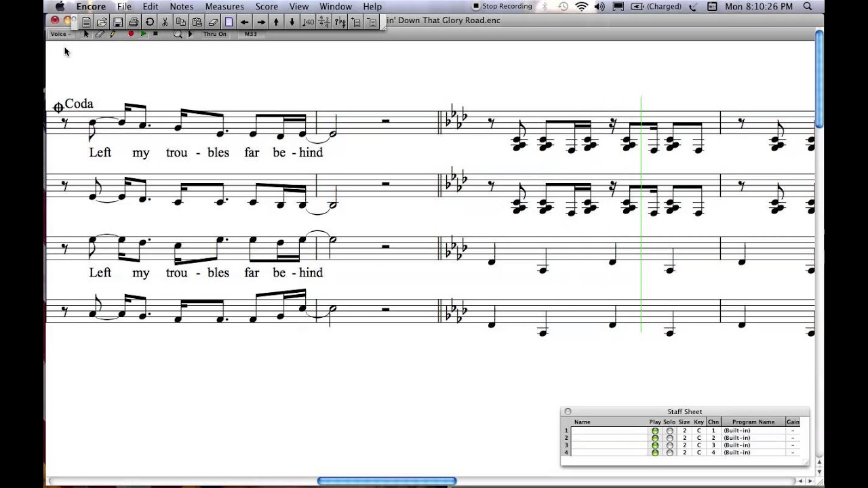The height and width of the screenshot is (488, 868).
Task: Toggle Play for staff 3
Action: click(655, 445)
